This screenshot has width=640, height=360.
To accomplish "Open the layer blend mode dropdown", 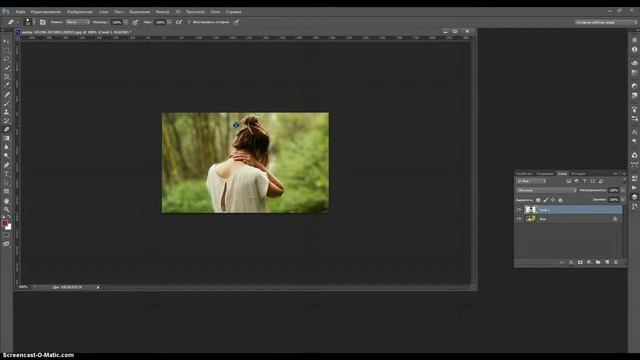I will 547,190.
